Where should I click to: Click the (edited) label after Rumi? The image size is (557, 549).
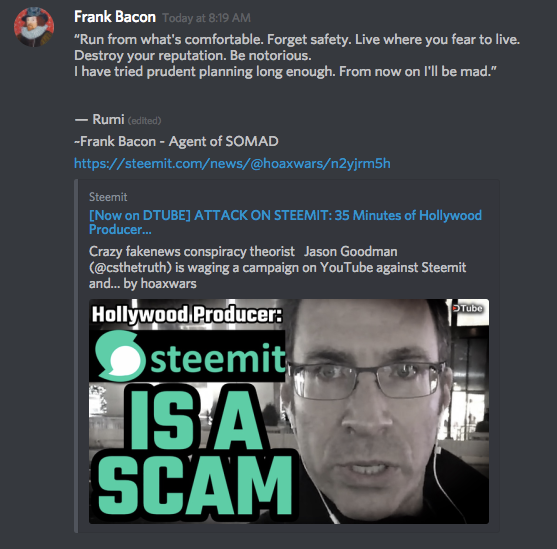(x=144, y=121)
